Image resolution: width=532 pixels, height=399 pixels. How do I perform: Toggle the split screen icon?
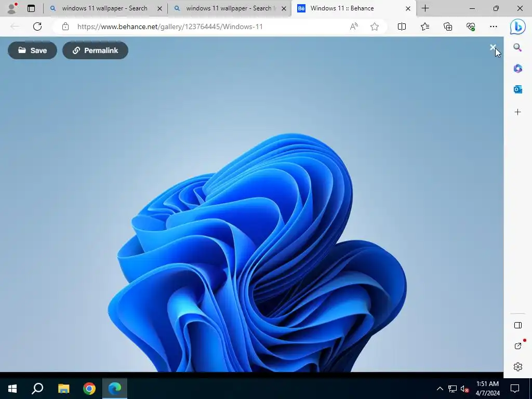click(402, 26)
